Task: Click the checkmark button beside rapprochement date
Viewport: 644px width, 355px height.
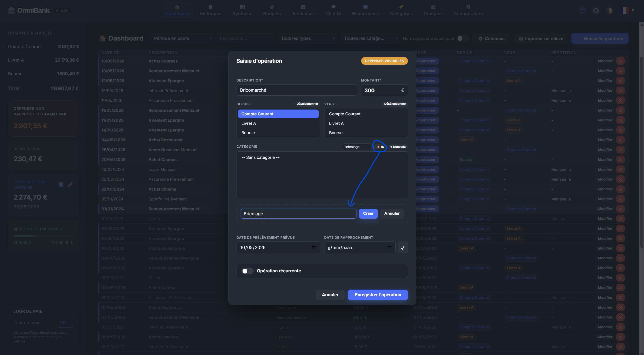Action: [x=403, y=247]
